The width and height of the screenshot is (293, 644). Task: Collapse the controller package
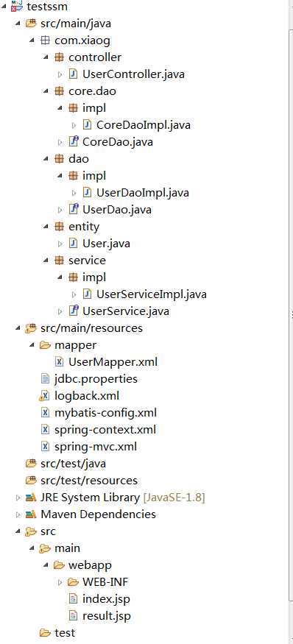(x=46, y=58)
